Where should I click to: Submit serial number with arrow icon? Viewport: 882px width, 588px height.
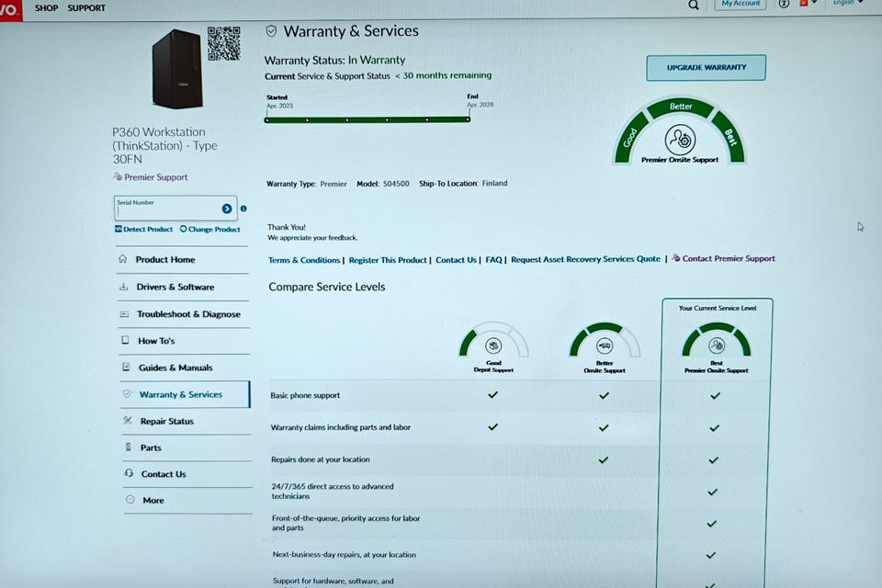pyautogui.click(x=227, y=209)
